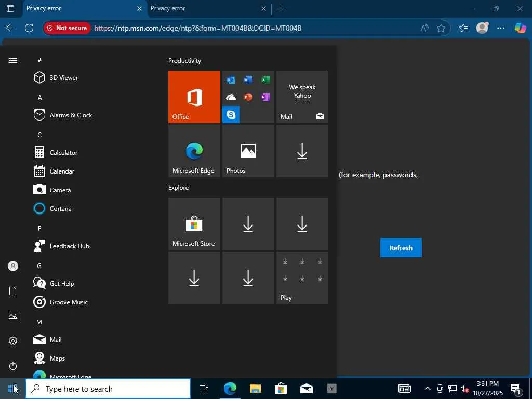Click the Windows Start button

(x=12, y=389)
